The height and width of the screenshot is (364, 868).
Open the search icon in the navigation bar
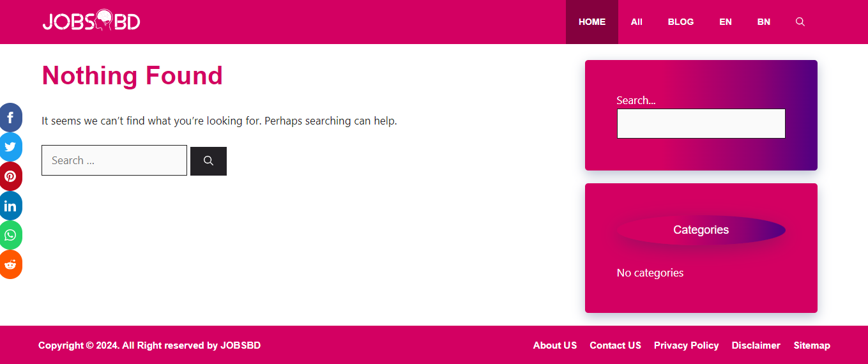(800, 22)
